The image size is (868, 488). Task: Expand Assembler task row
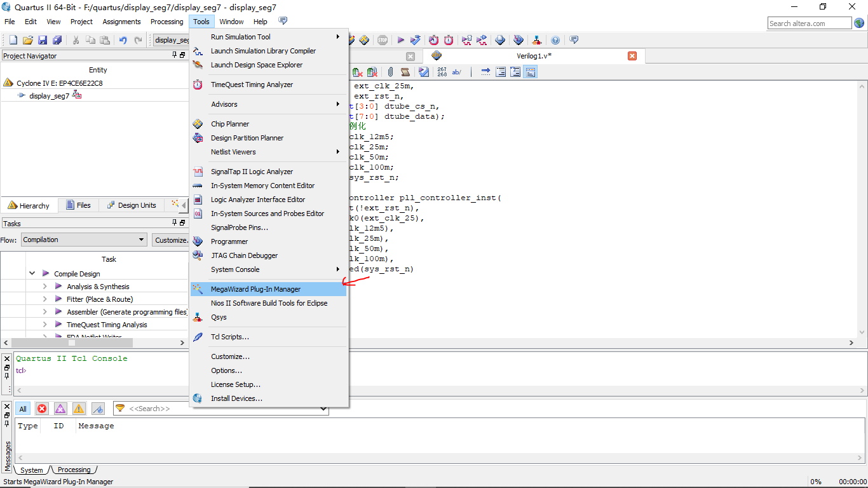click(x=44, y=312)
